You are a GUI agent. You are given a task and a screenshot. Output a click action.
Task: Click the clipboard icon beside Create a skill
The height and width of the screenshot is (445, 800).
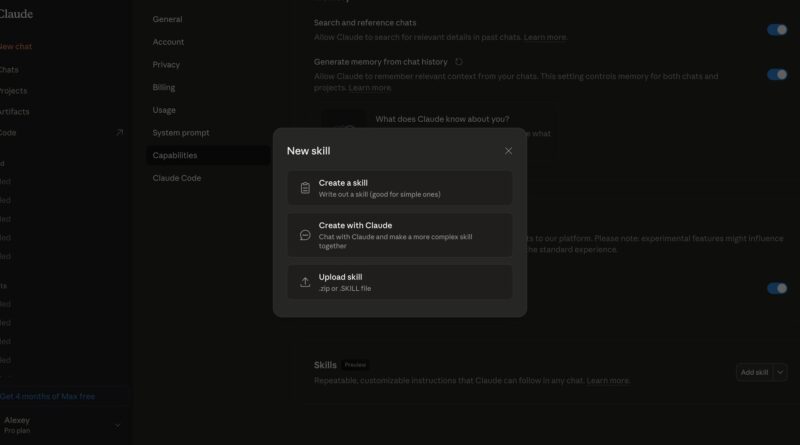305,188
